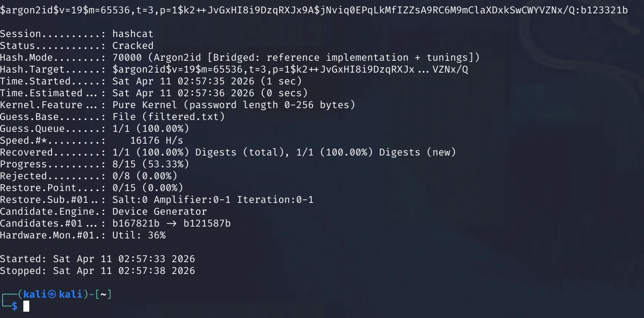Viewport: 644px width, 318px height.
Task: Click the filtered.txt file name
Action: (x=183, y=117)
